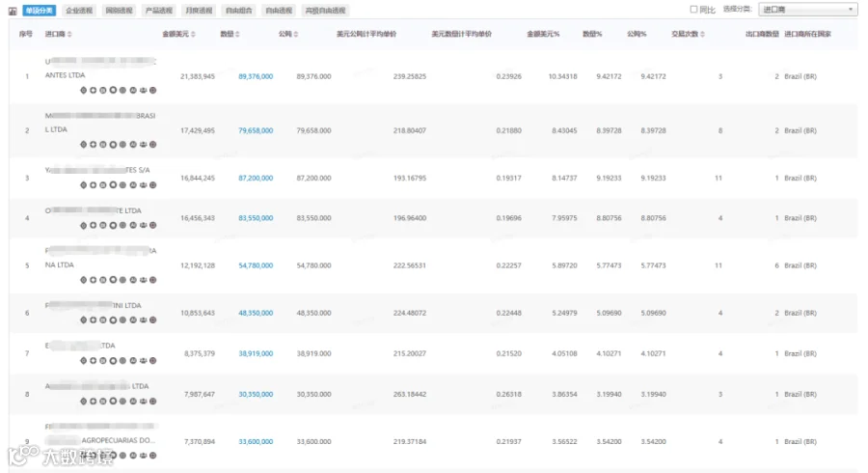Click the last round plus icon in row 1 (ANTES LTDA)
This screenshot has height=473, width=868.
click(x=152, y=91)
